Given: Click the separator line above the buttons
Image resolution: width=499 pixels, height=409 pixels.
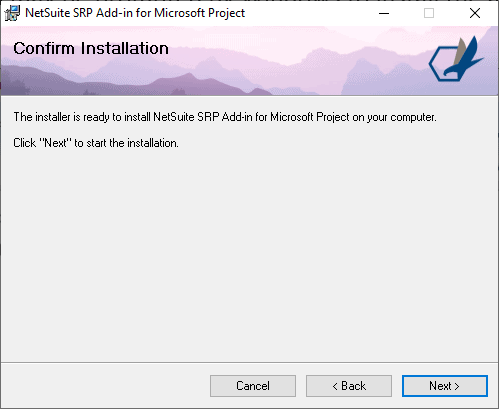Looking at the screenshot, I should pyautogui.click(x=249, y=362).
